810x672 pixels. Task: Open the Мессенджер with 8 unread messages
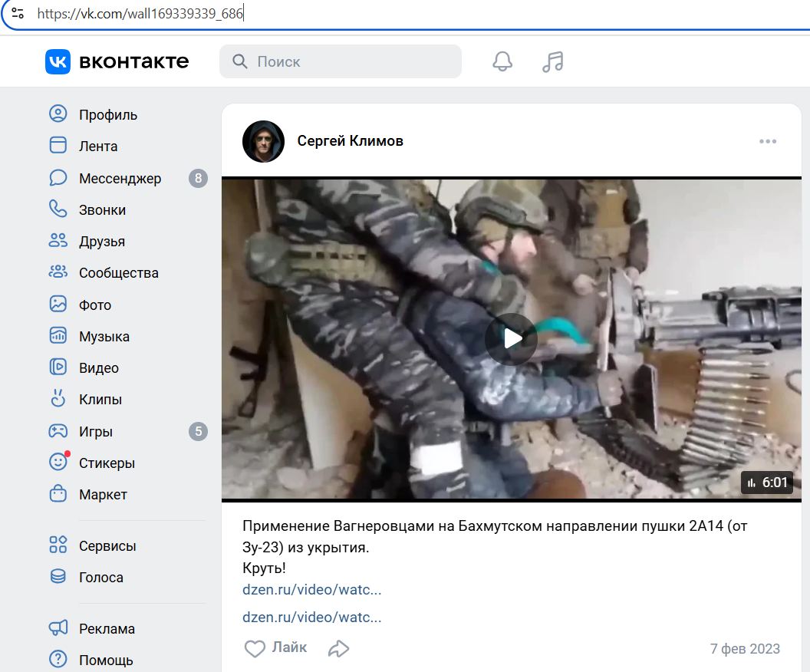[58, 178]
